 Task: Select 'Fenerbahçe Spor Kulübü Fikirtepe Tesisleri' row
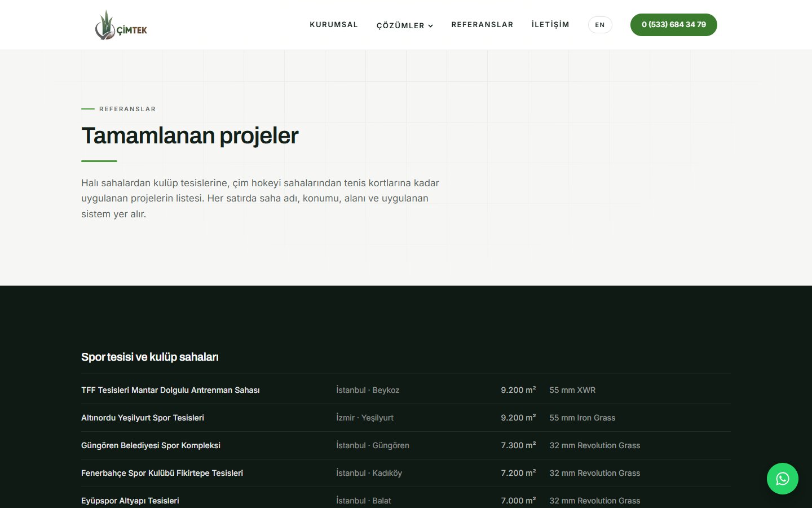tap(406, 473)
